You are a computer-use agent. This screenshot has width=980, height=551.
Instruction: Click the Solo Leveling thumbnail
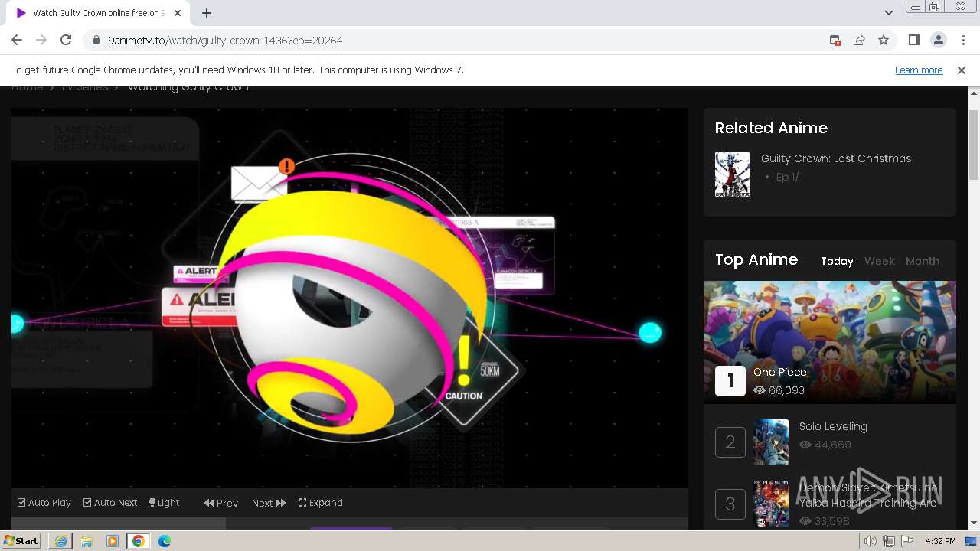point(771,442)
